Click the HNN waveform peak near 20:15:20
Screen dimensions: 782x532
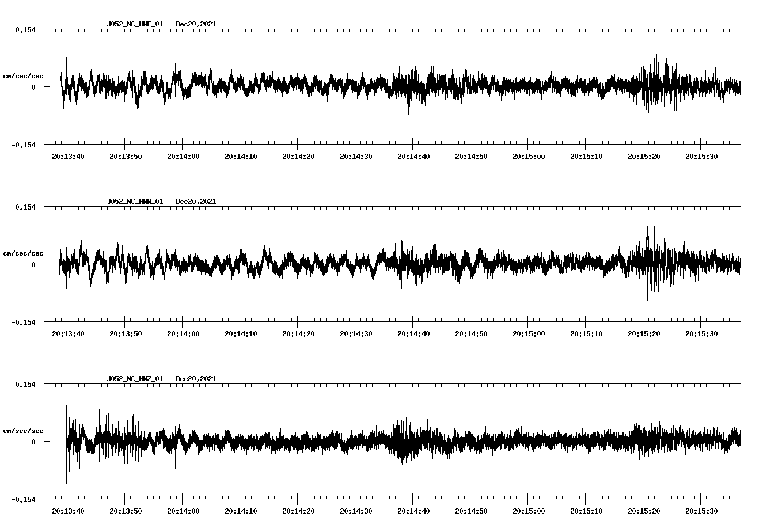click(648, 265)
